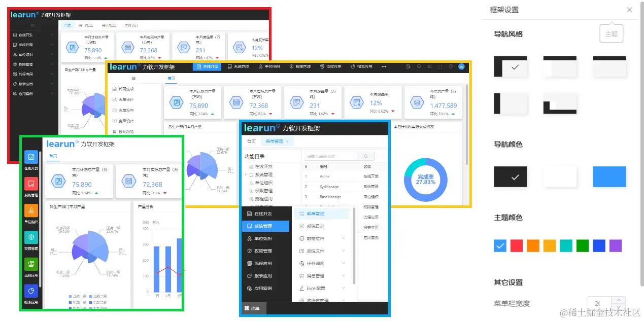The image size is (644, 321).
Task: Click the hamburger menu icon in red-bordered window
Action: pyautogui.click(x=33, y=25)
